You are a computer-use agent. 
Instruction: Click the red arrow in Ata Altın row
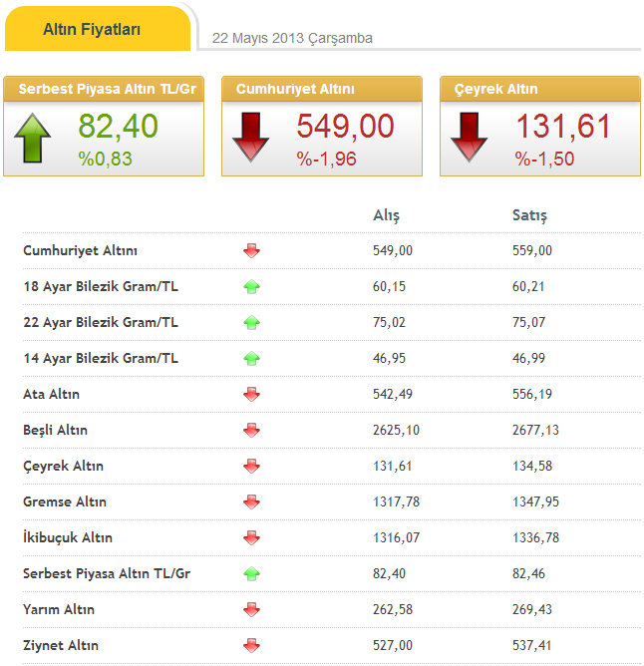(x=251, y=395)
